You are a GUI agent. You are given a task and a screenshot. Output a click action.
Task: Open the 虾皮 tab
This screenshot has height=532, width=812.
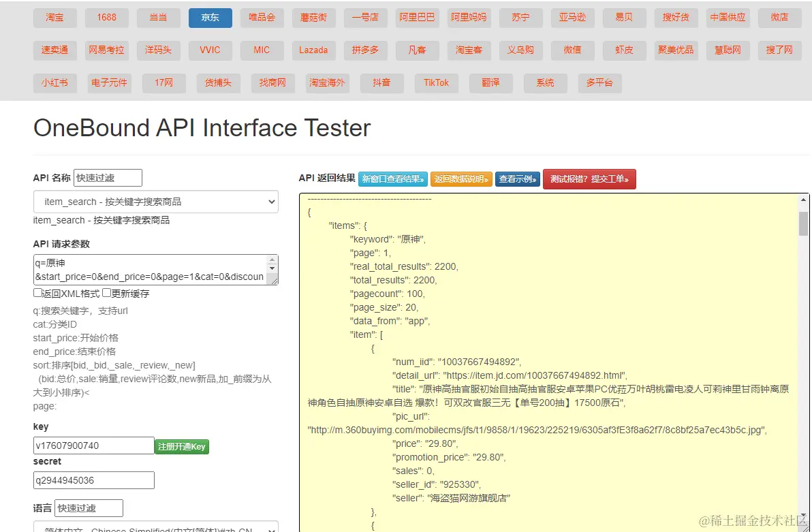click(625, 50)
